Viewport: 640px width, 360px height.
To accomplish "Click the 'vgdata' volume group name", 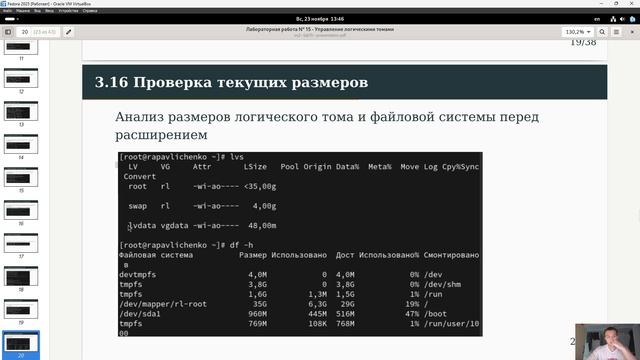I will point(174,226).
